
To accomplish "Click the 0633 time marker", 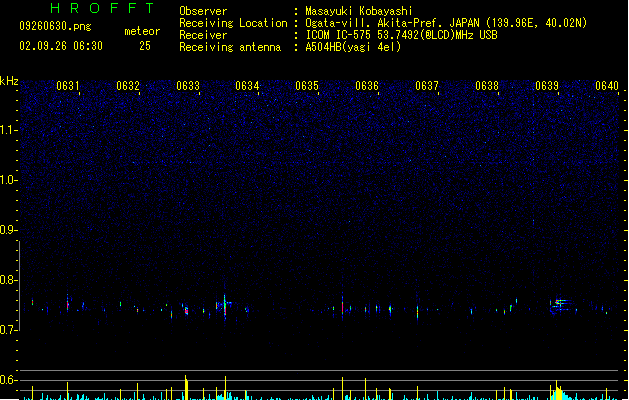I will pos(188,86).
